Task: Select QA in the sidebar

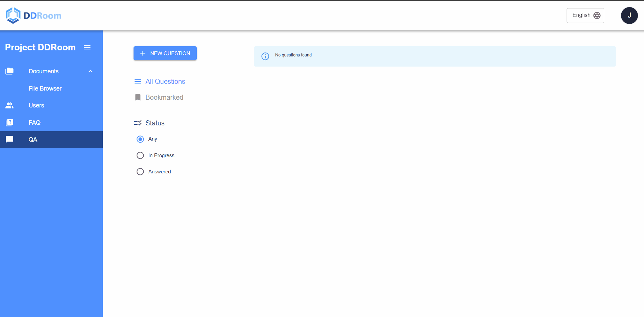Action: pyautogui.click(x=51, y=140)
